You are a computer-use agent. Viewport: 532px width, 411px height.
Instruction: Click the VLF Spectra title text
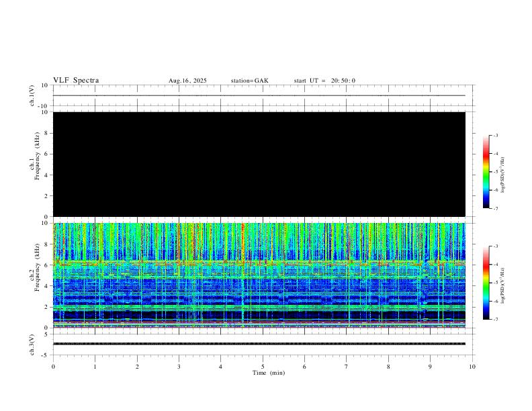[76, 81]
